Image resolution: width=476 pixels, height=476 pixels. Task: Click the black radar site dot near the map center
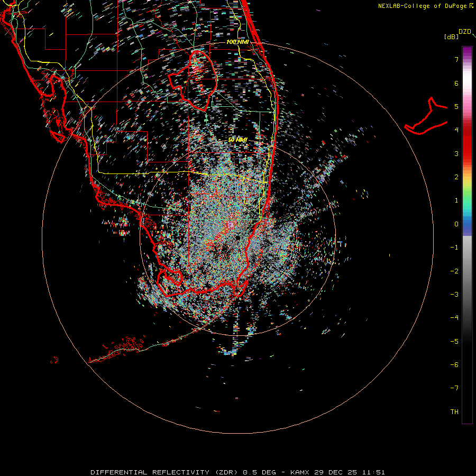point(237,237)
